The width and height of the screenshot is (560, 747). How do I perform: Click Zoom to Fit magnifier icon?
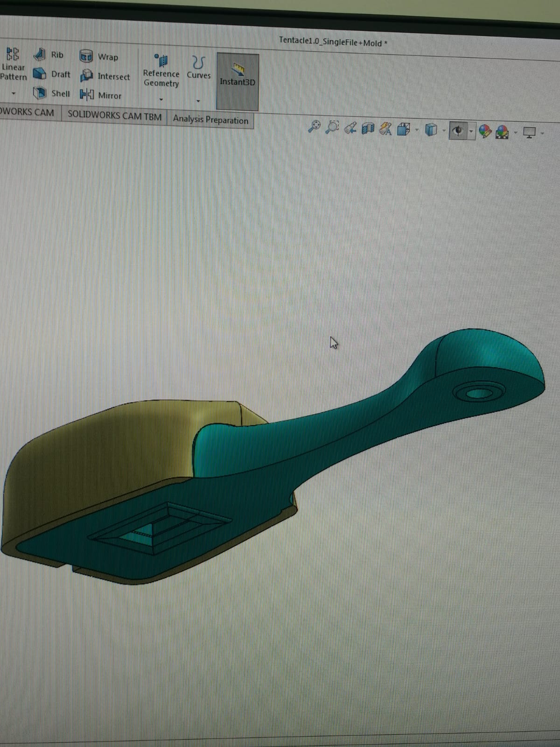click(315, 126)
